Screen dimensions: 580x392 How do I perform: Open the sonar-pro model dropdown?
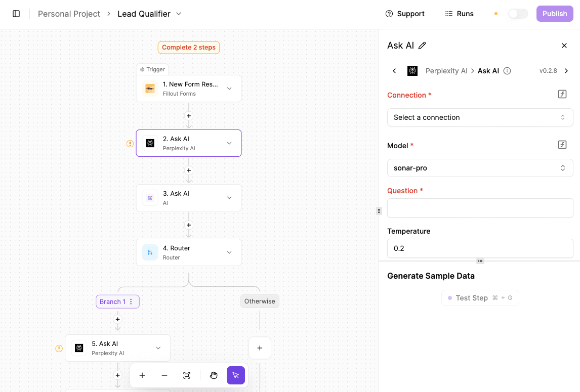[480, 168]
